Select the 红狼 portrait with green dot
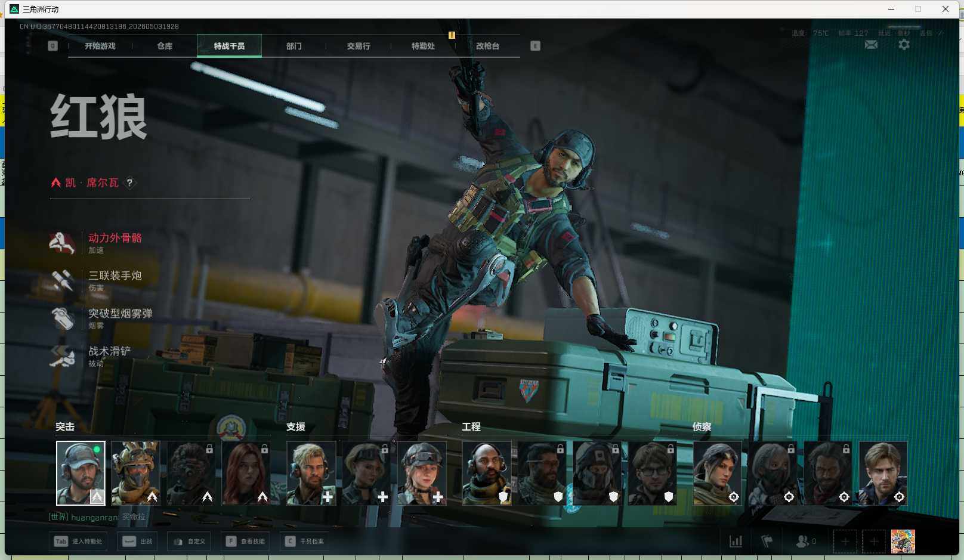This screenshot has height=560, width=964. click(x=81, y=473)
